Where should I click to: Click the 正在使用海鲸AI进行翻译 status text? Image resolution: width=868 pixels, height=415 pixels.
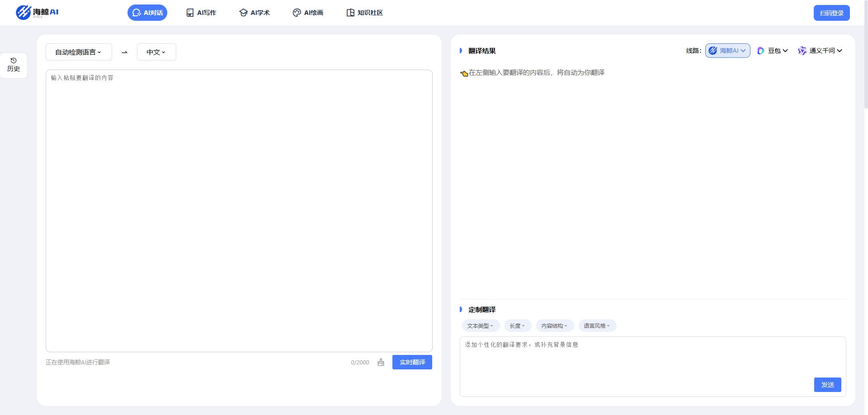[78, 362]
